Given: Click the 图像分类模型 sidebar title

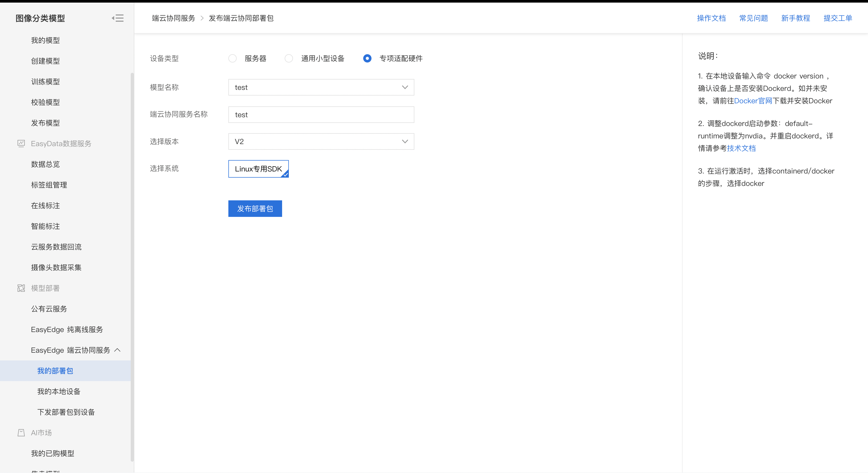Looking at the screenshot, I should click(x=40, y=18).
